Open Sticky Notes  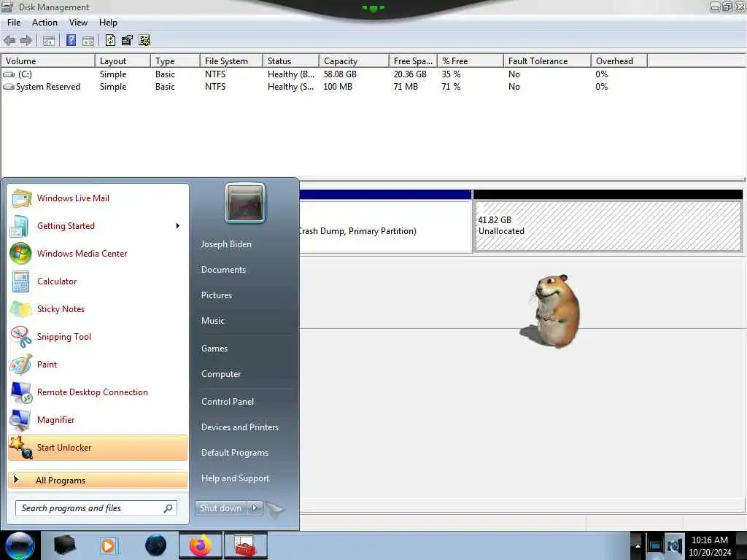98,308
